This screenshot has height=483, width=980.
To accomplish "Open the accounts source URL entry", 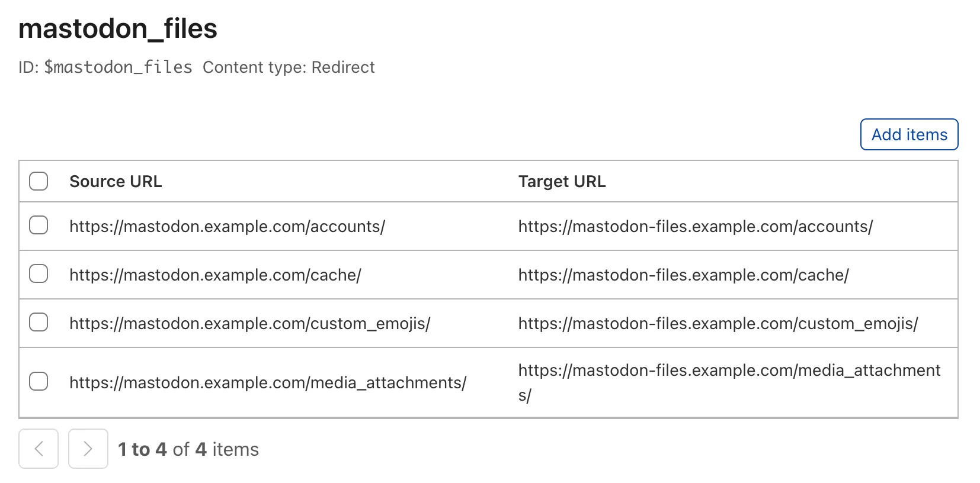I will pyautogui.click(x=227, y=226).
